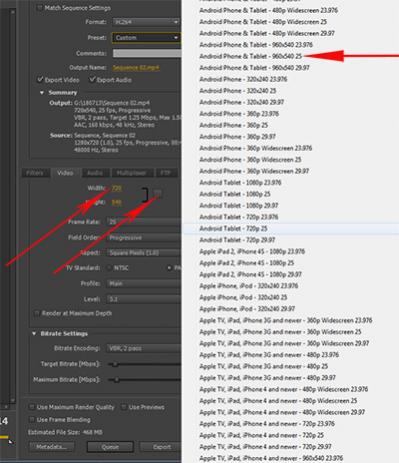
Task: Choose Android Phone & Tablet - 480p Widescreen 23.976
Action: [x=269, y=10]
